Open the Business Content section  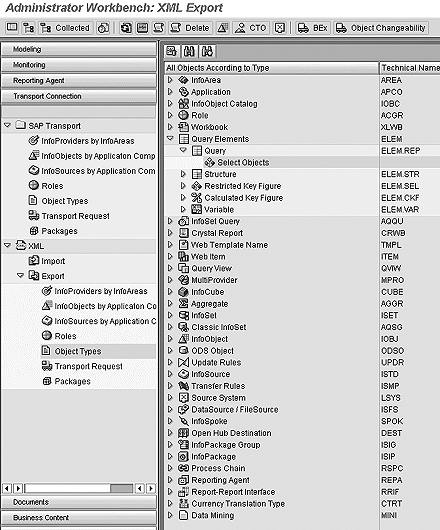pos(79,517)
